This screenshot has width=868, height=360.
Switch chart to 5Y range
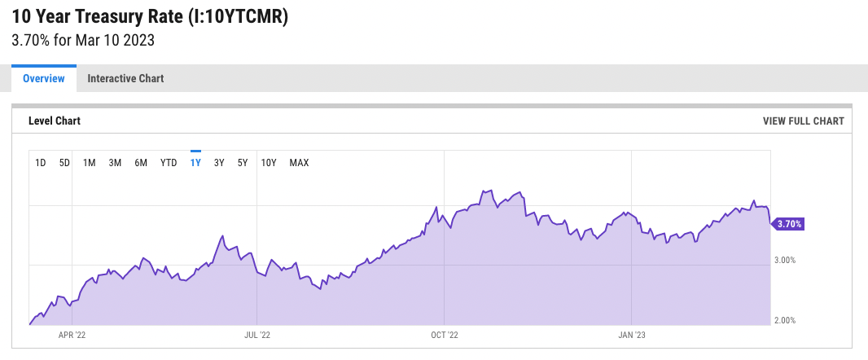[243, 163]
